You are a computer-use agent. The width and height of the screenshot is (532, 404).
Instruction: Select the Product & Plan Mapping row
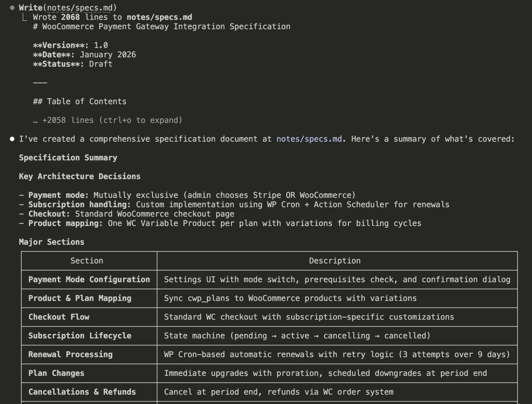[80, 298]
